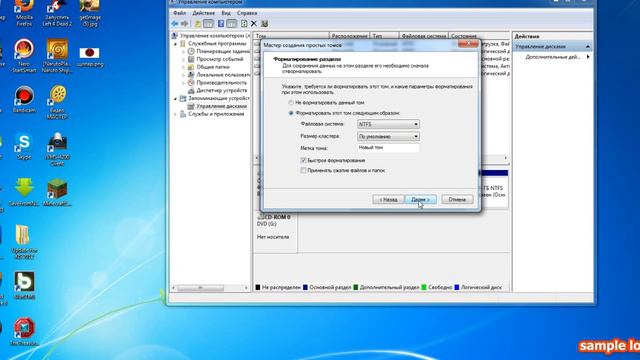This screenshot has height=360, width=640.
Task: Click the black 'Не распределен' legend swatch
Action: click(258, 287)
